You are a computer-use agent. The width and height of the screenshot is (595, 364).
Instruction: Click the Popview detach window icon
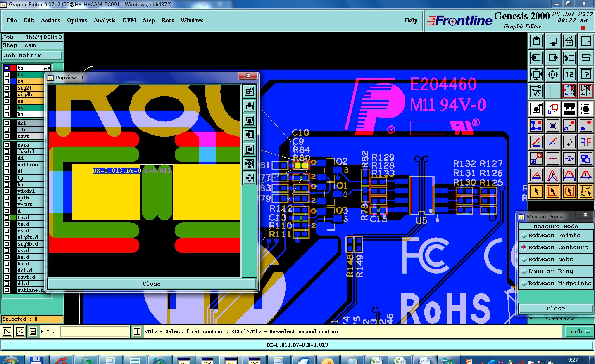tap(249, 92)
